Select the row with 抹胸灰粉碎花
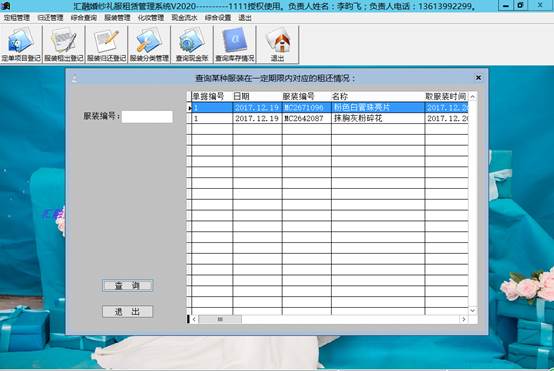This screenshot has width=554, height=371. (x=329, y=118)
